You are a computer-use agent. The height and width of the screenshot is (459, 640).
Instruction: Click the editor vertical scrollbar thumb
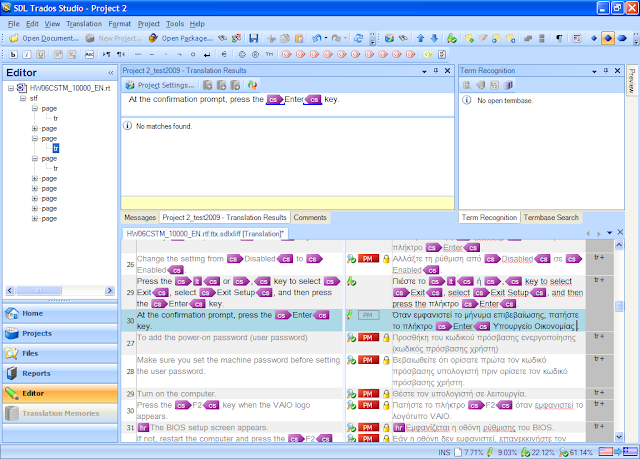619,306
